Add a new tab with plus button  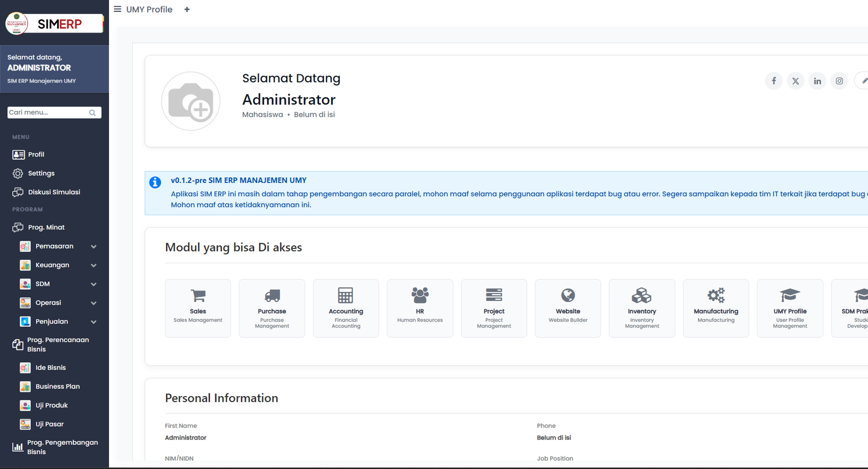pyautogui.click(x=187, y=10)
